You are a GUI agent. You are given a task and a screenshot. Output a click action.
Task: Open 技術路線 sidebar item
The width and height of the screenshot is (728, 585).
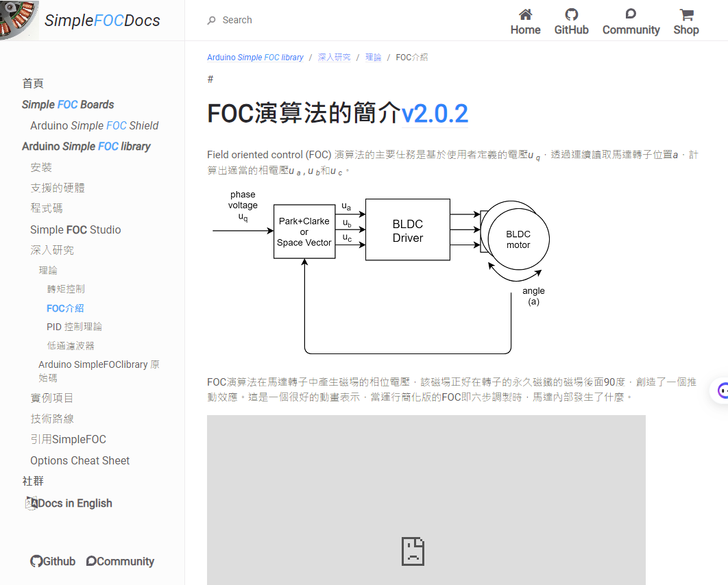tap(52, 419)
